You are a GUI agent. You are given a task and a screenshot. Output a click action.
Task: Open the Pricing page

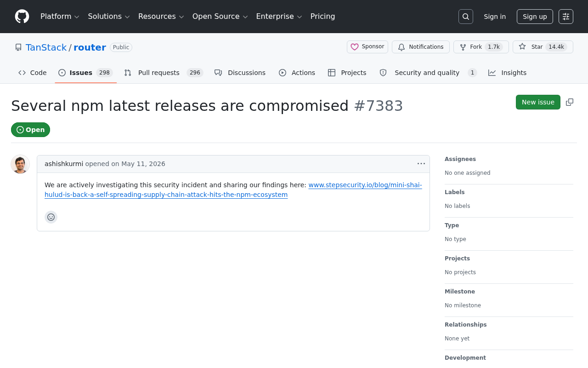tap(323, 17)
